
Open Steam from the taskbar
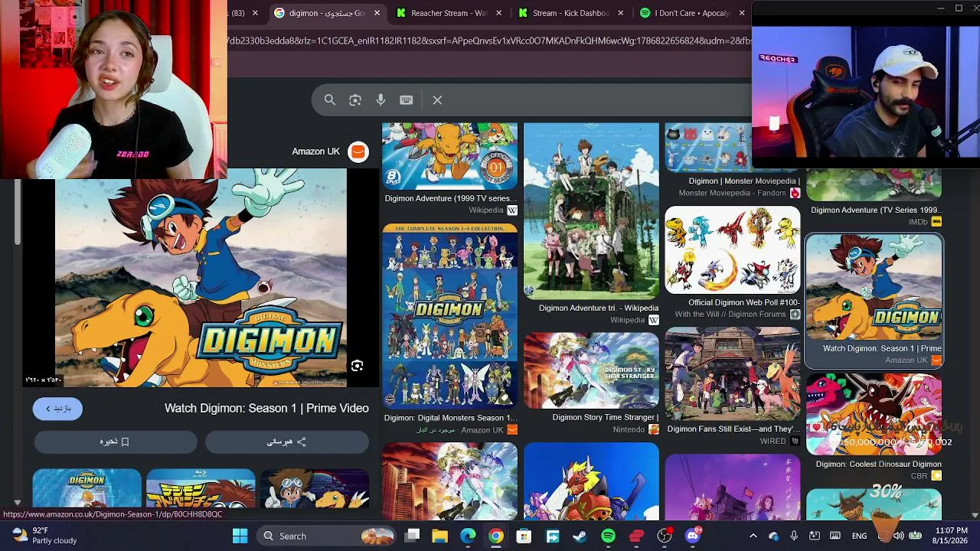pyautogui.click(x=580, y=536)
